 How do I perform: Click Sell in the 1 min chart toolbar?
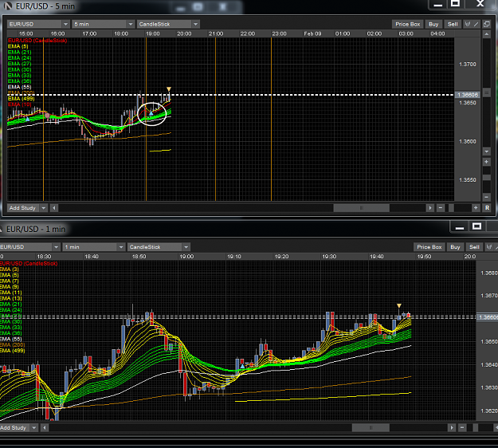tap(474, 247)
